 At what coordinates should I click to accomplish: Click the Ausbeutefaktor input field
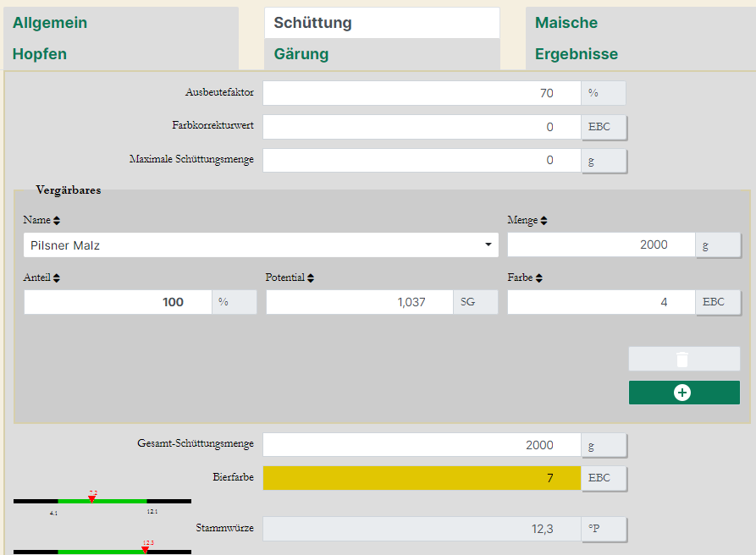click(422, 93)
